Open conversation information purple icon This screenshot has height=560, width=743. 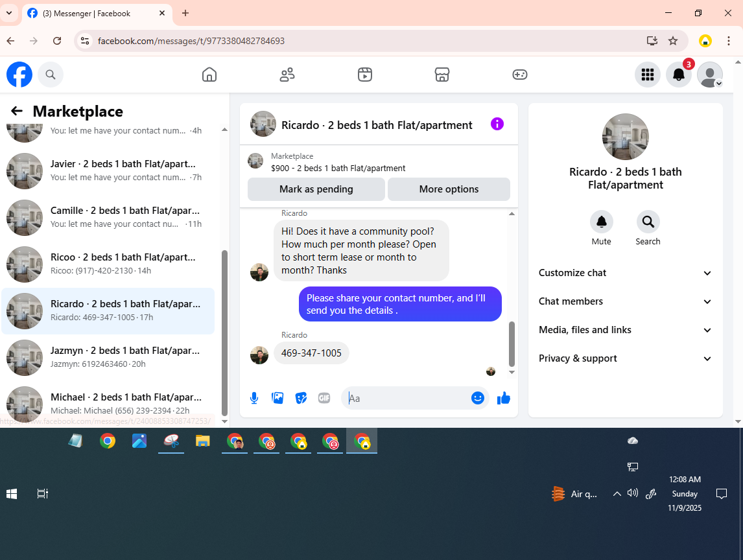click(x=497, y=124)
